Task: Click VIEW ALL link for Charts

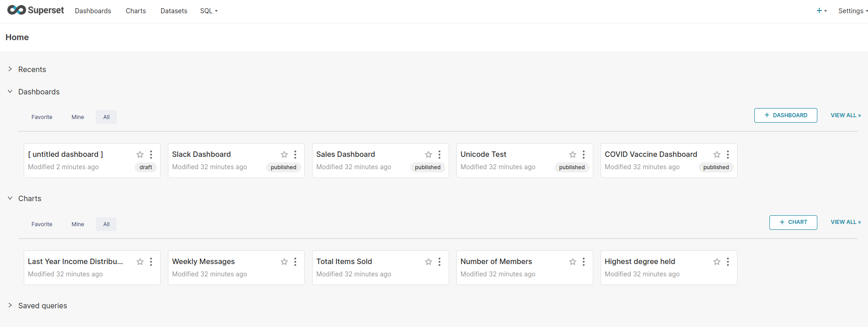Action: tap(845, 222)
